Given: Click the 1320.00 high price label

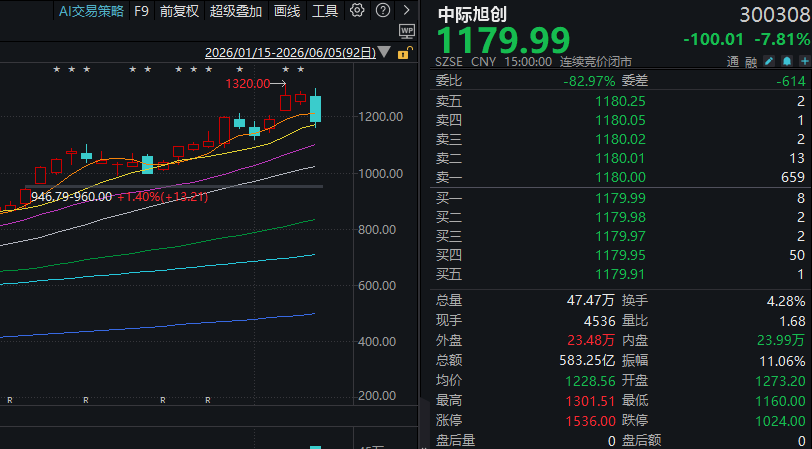Looking at the screenshot, I should (x=248, y=83).
